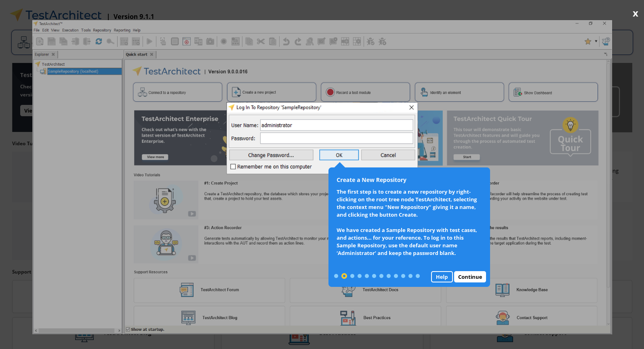Click the Record a test module button
Screen dimensions: 644x349
365,92
